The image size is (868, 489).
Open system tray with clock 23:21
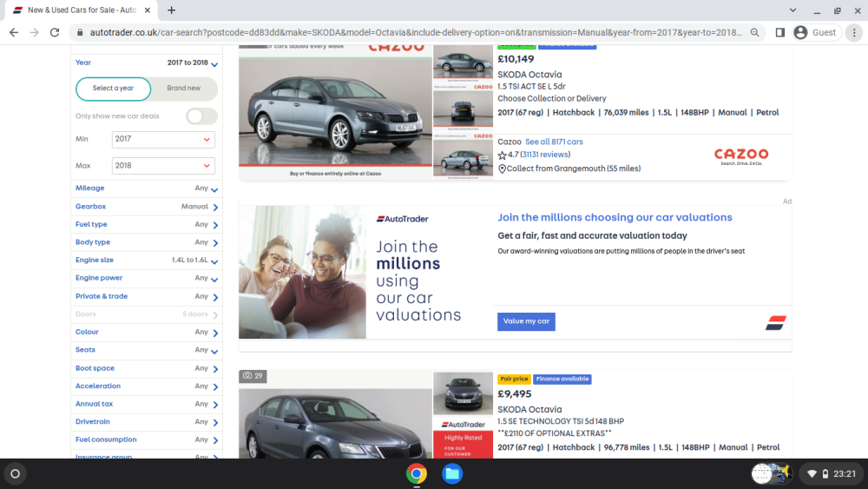pos(831,473)
